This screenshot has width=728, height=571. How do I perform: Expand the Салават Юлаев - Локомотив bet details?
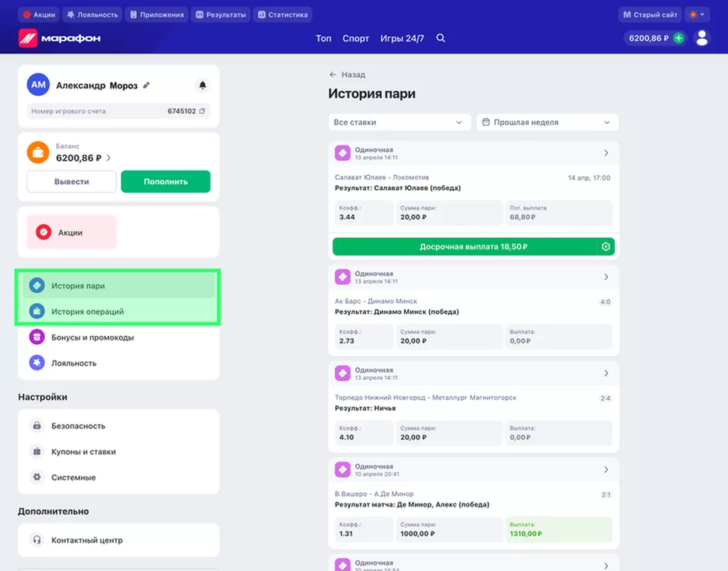[606, 153]
